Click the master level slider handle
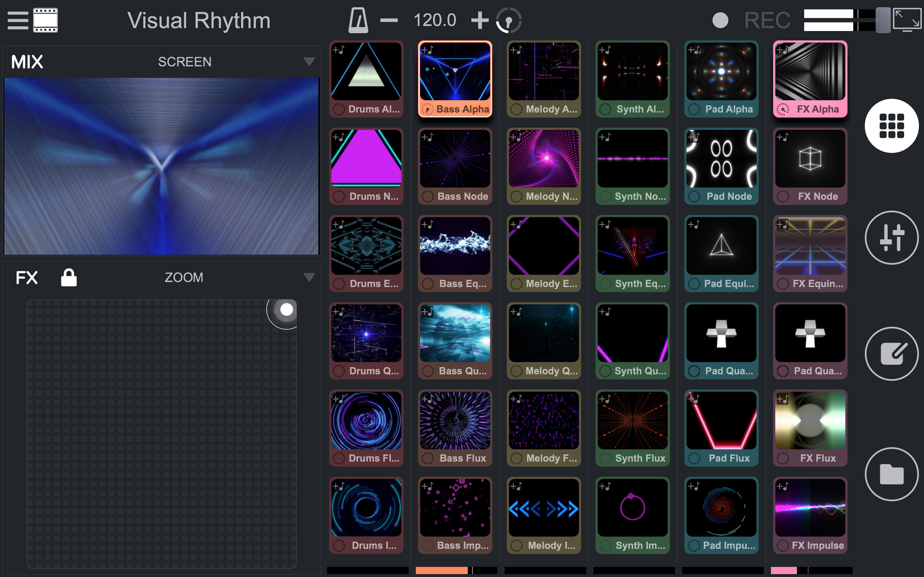924x577 pixels. point(883,20)
